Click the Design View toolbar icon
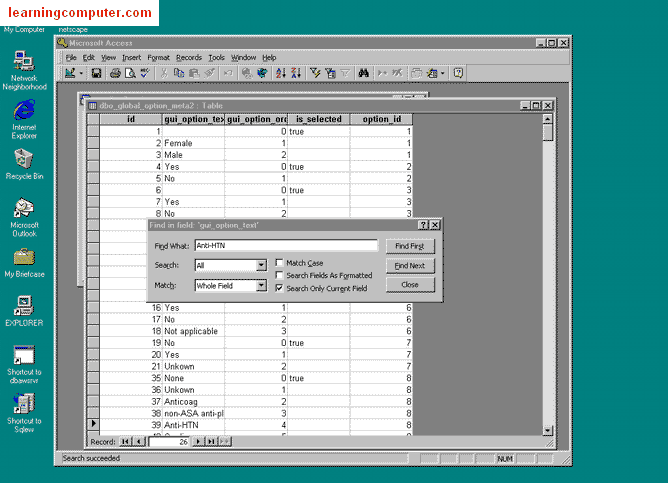Screen dimensions: 668x483 70,73
